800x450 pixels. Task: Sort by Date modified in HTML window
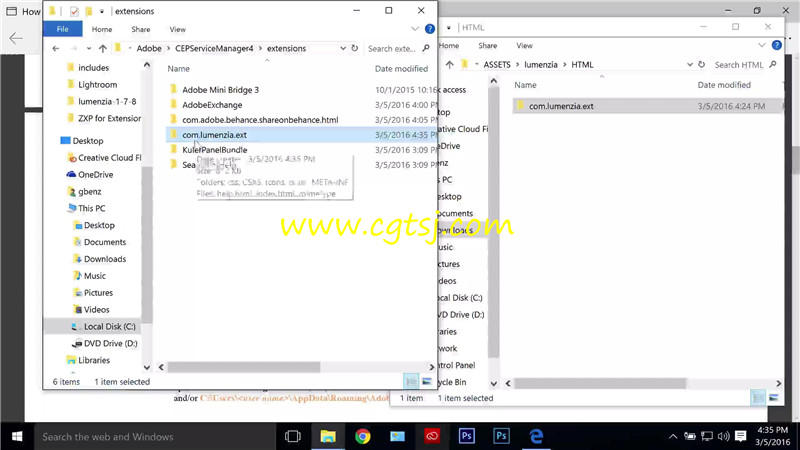click(724, 85)
